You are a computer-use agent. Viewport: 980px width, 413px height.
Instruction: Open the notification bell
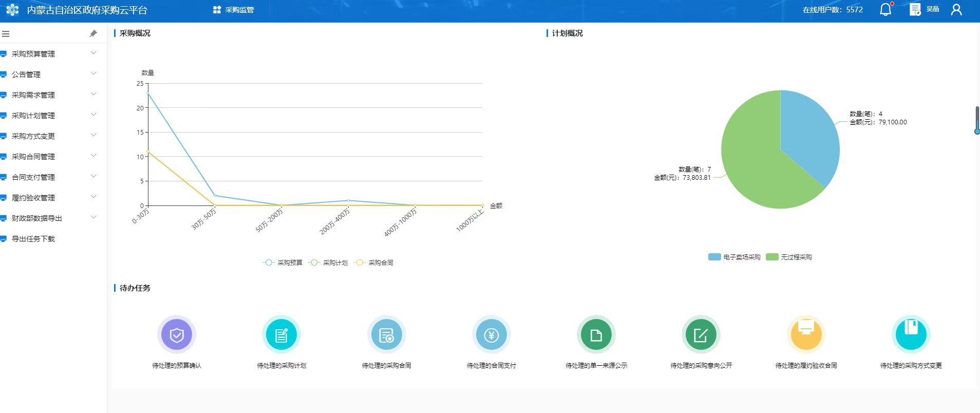885,9
